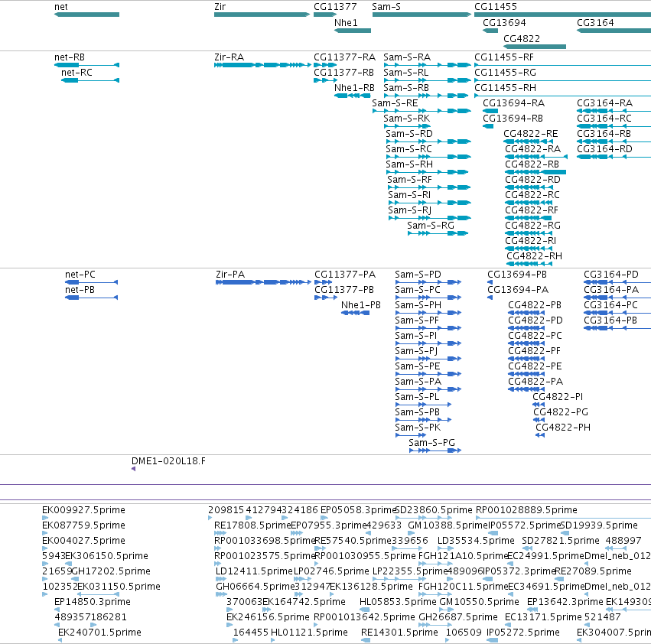The width and height of the screenshot is (651, 644).
Task: Select the net-RC transcript
Action: tap(90, 80)
